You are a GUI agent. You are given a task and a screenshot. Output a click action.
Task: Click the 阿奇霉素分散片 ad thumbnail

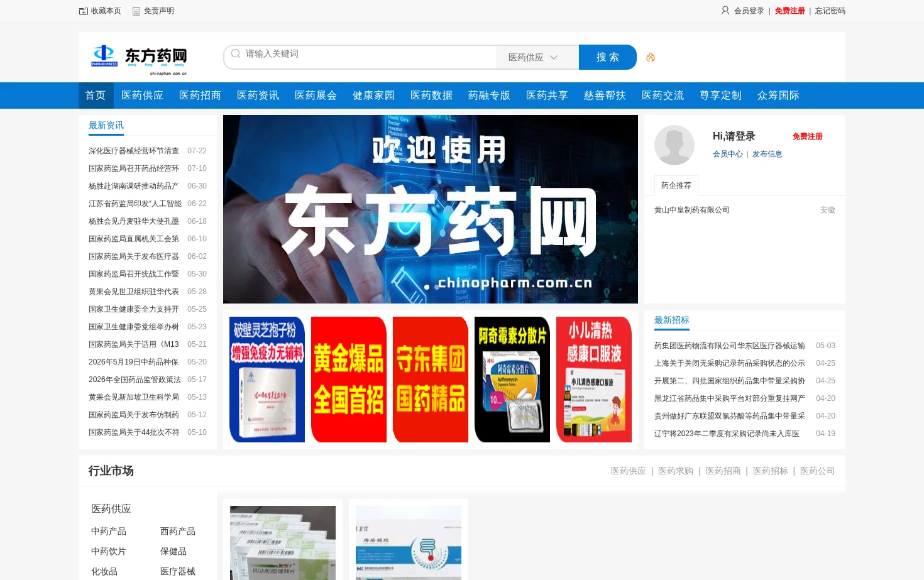click(x=512, y=380)
